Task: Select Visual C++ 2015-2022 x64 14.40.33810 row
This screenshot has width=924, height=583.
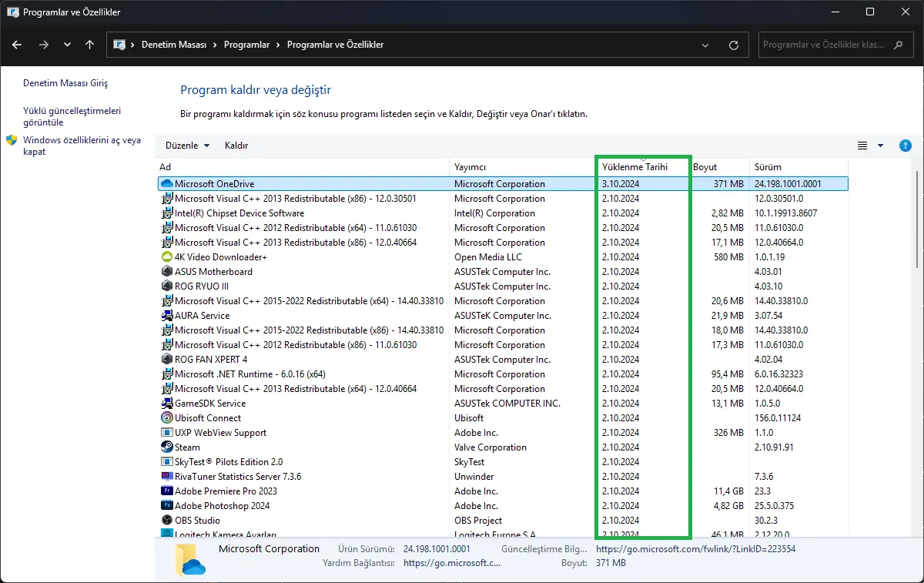Action: tap(503, 301)
